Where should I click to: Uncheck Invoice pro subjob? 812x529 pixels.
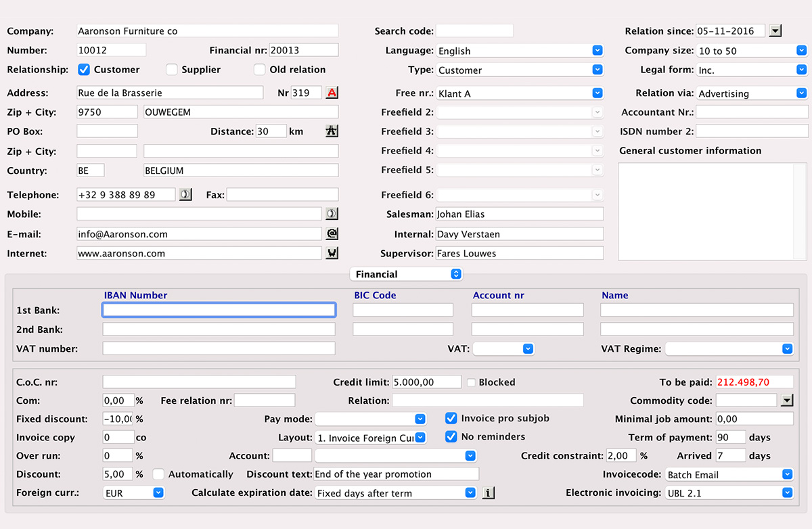[451, 418]
